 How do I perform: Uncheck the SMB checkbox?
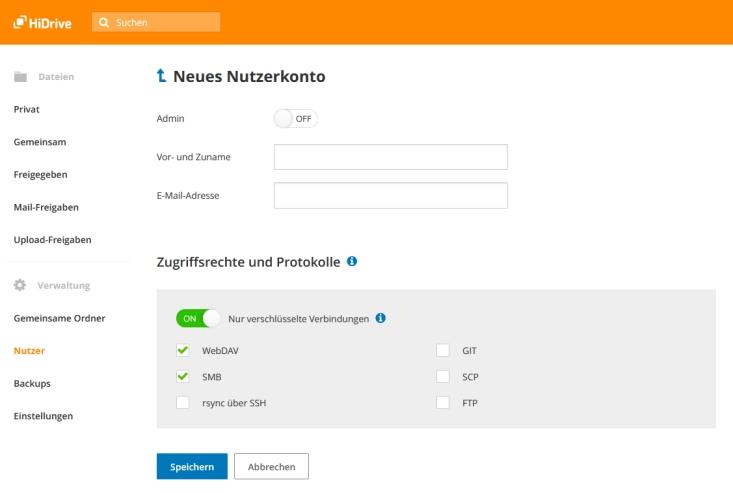click(x=183, y=377)
